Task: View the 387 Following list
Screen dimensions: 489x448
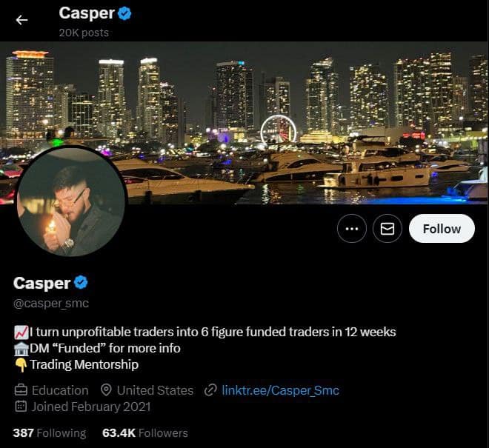Action: pos(50,433)
